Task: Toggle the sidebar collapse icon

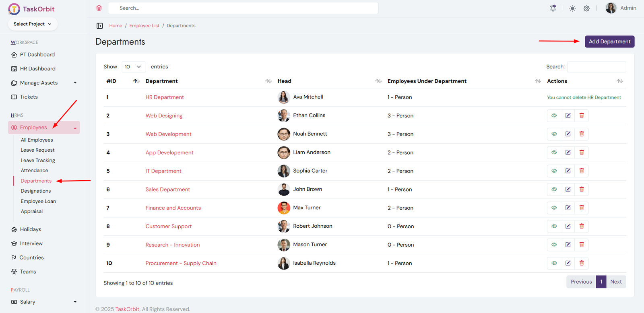Action: click(x=100, y=26)
